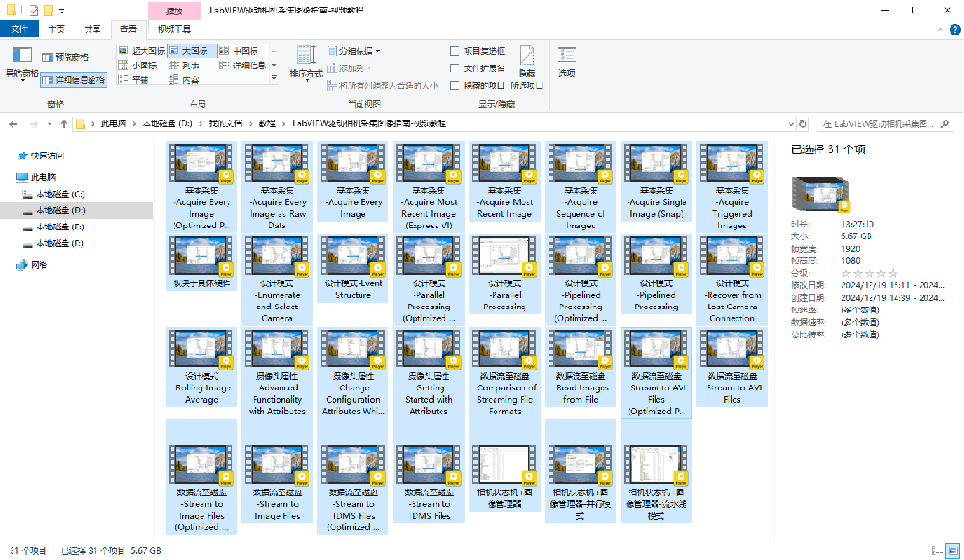
Task: Toggle the 预览窗格 preview pane
Action: (66, 57)
